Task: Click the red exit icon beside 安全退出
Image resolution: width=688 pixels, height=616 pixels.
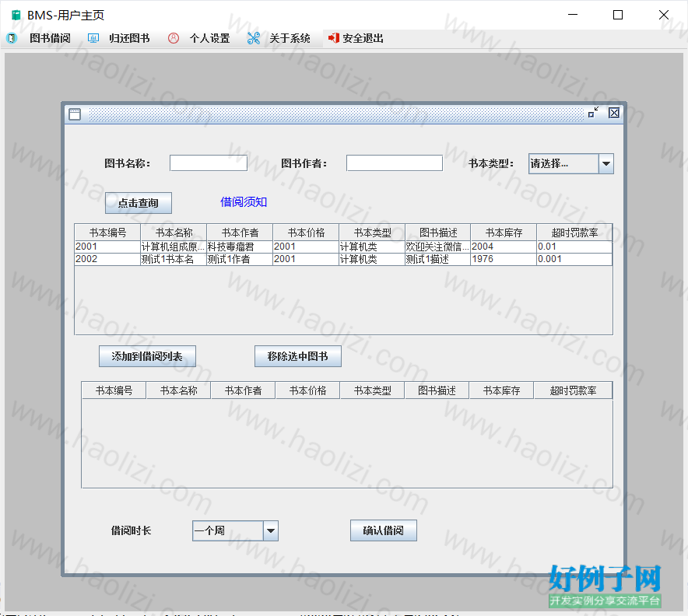Action: (x=333, y=38)
